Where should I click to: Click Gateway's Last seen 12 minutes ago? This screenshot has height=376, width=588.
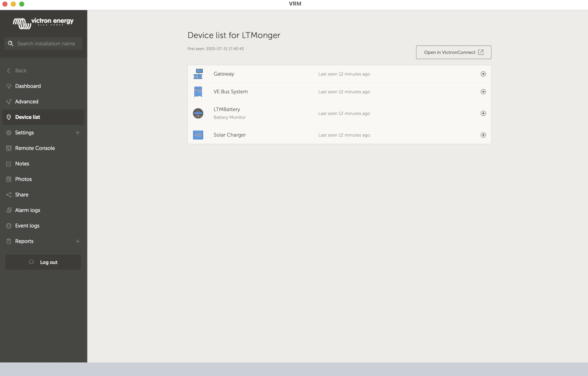(344, 74)
